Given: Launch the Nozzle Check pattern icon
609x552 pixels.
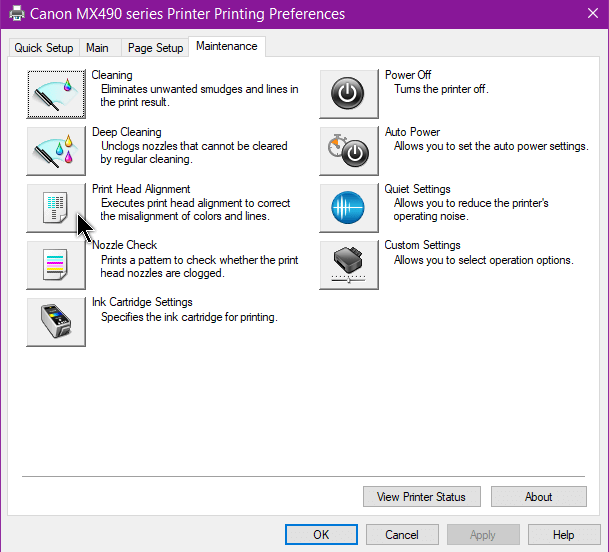Looking at the screenshot, I should [x=56, y=265].
